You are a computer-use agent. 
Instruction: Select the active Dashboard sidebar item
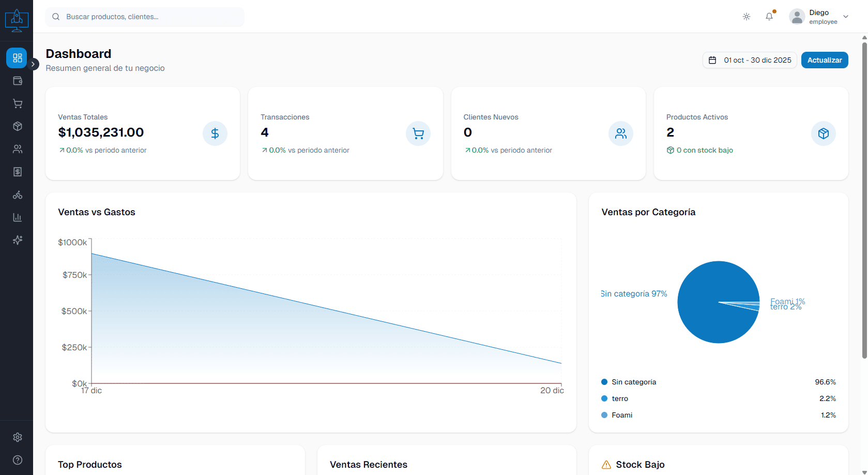[x=17, y=58]
